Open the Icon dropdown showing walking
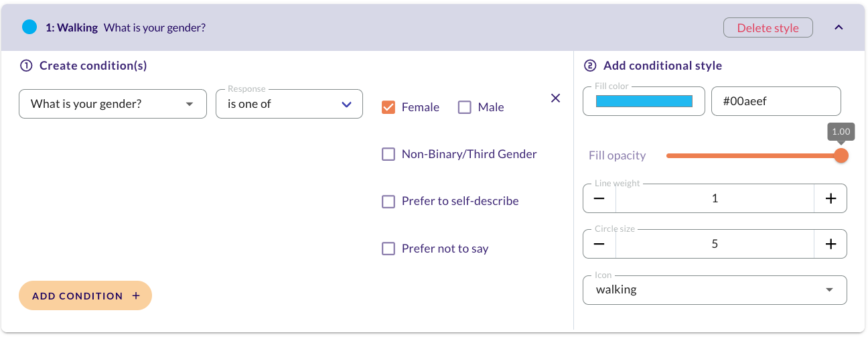 click(715, 290)
